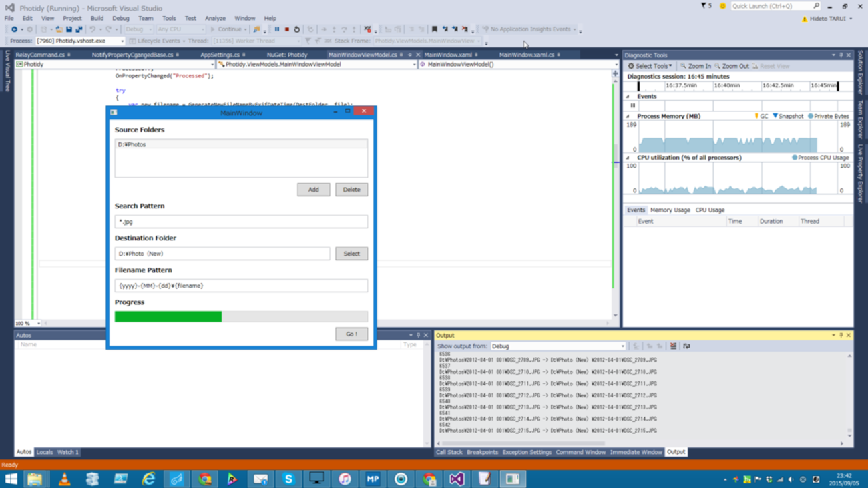Screen dimensions: 868x488
Task: Open iTunes from the taskbar
Action: [345, 479]
